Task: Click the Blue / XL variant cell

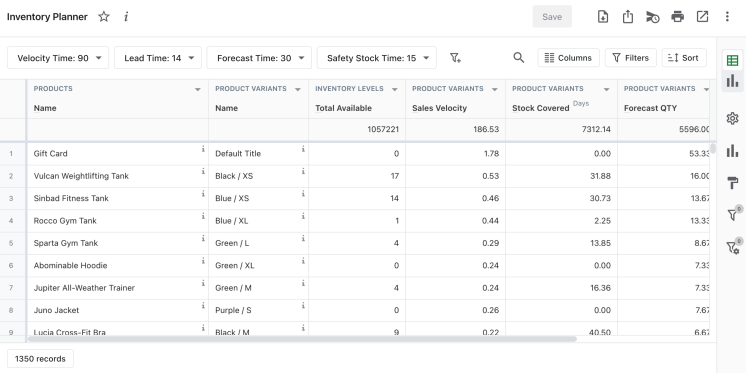Action: [258, 221]
